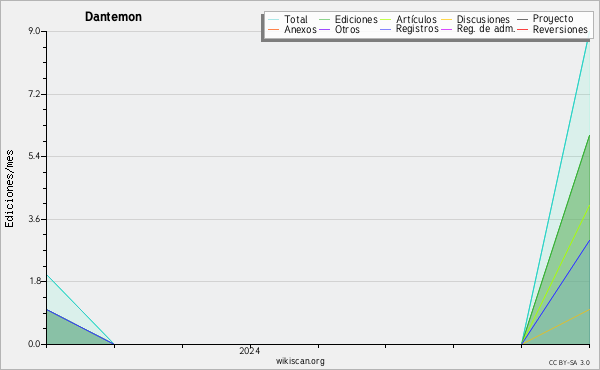Click the 7.2 y-axis value
The image size is (600, 370).
(34, 94)
